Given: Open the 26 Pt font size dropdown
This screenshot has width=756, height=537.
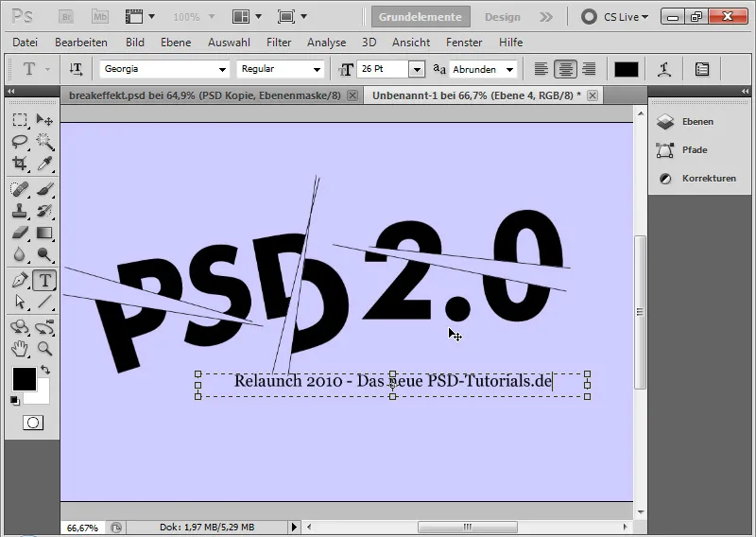Looking at the screenshot, I should click(417, 69).
